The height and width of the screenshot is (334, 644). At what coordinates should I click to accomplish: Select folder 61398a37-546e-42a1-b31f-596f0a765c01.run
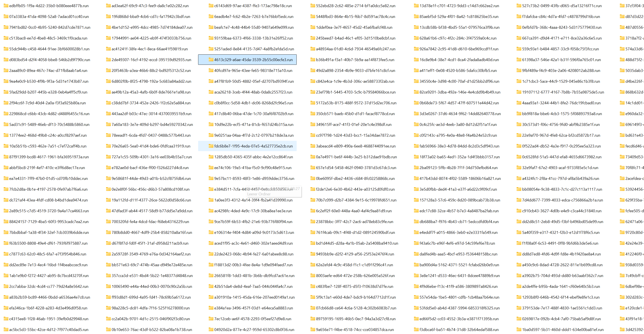coord(561,60)
